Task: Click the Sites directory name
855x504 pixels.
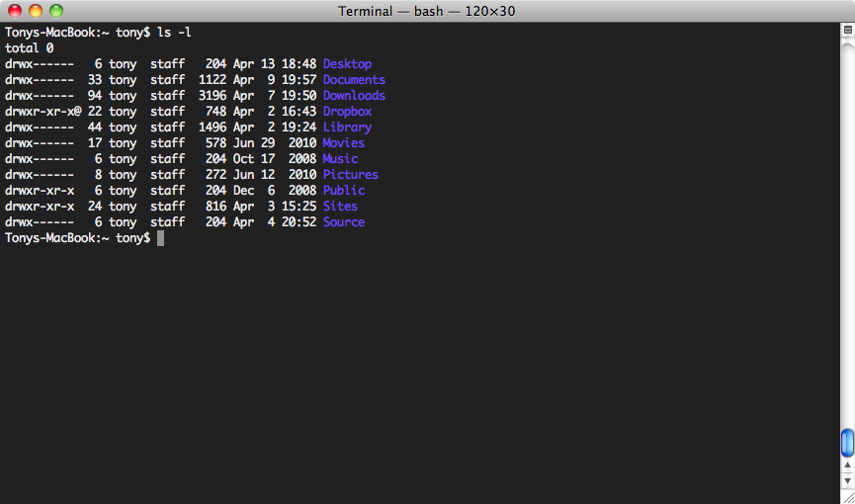Action: tap(340, 207)
